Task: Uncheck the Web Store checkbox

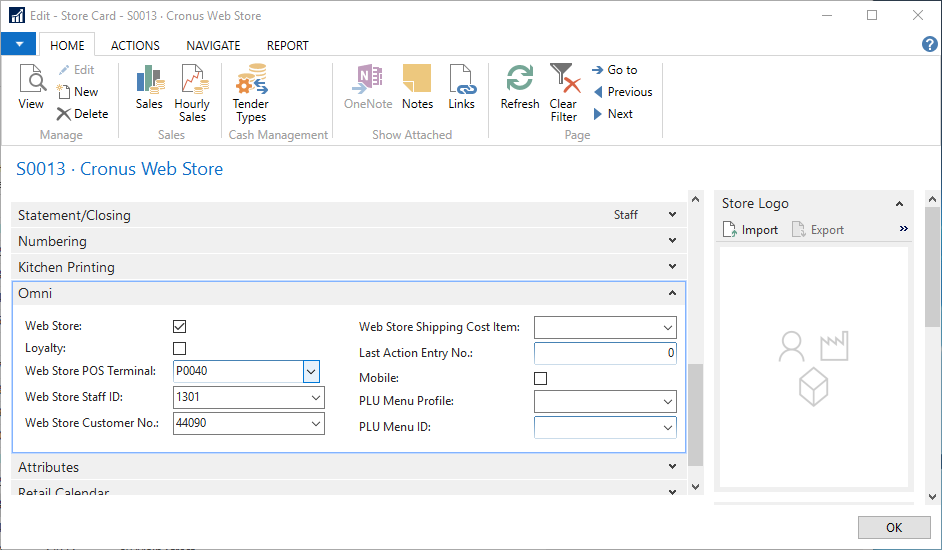Action: pyautogui.click(x=180, y=326)
